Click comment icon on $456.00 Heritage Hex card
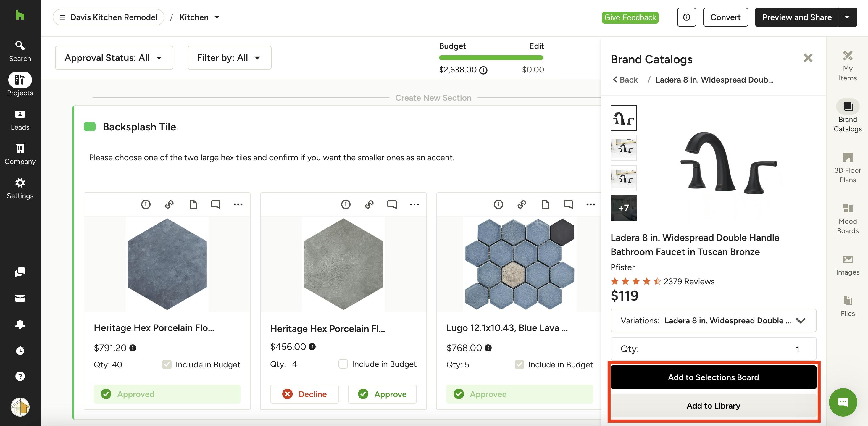 click(x=392, y=204)
